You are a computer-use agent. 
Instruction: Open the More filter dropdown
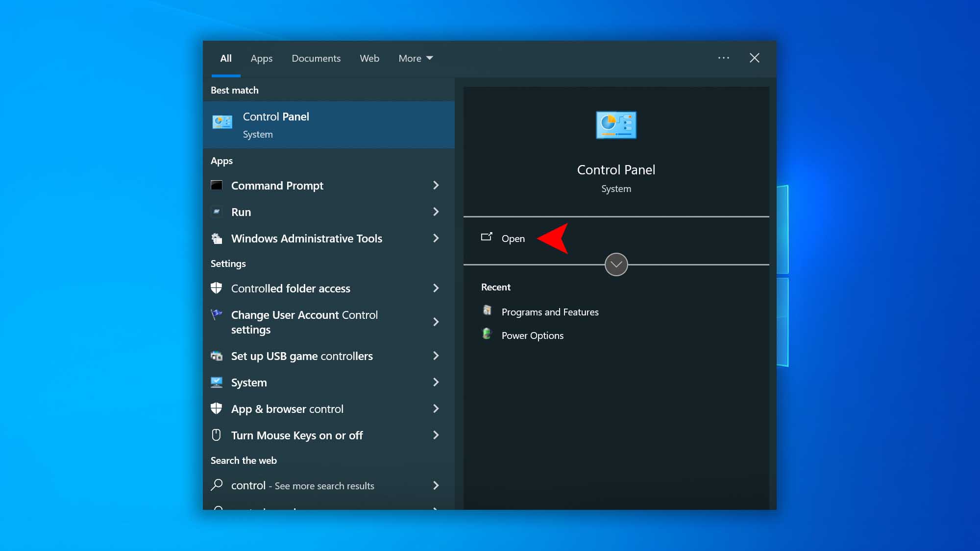coord(416,58)
